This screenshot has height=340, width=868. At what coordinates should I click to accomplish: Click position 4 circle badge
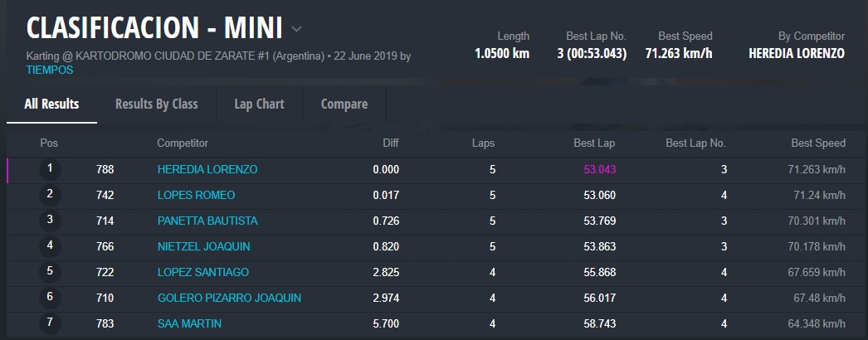pyautogui.click(x=50, y=246)
